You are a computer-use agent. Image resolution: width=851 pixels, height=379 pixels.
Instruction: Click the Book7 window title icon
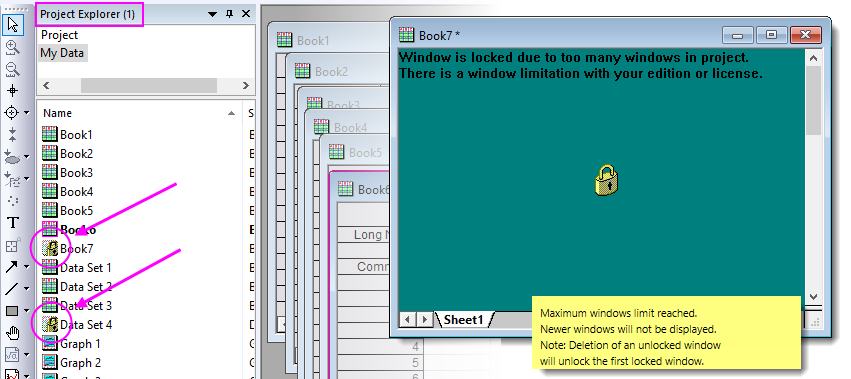click(x=407, y=35)
